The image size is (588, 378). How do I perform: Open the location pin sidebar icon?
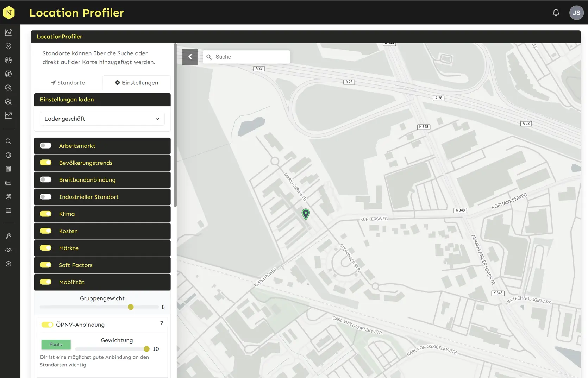pyautogui.click(x=8, y=46)
